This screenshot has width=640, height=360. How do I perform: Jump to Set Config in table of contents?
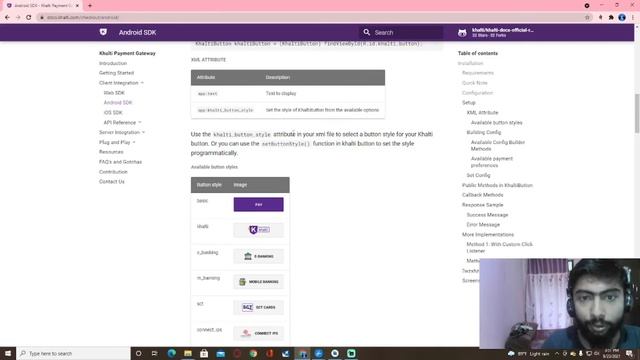[478, 175]
